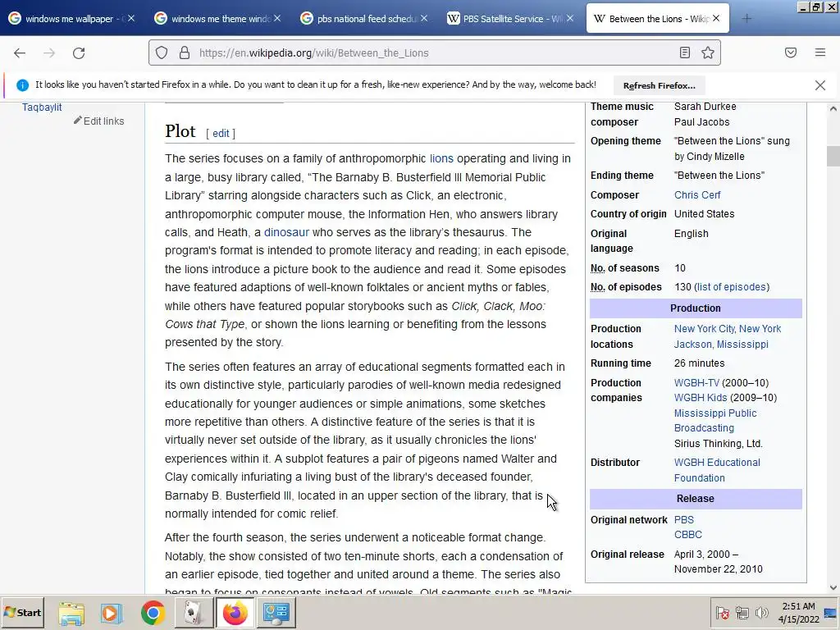Click the Firefox taskbar icon
This screenshot has width=840, height=630.
[x=235, y=614]
